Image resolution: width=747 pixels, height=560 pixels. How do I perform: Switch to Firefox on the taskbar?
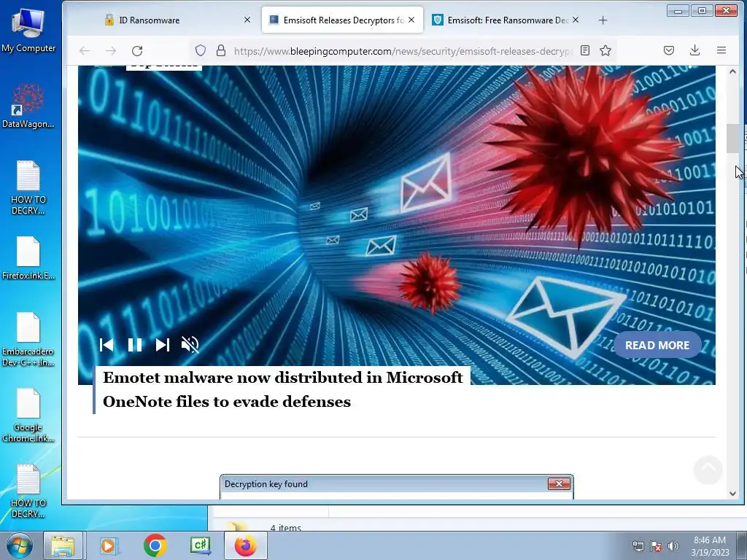[246, 545]
